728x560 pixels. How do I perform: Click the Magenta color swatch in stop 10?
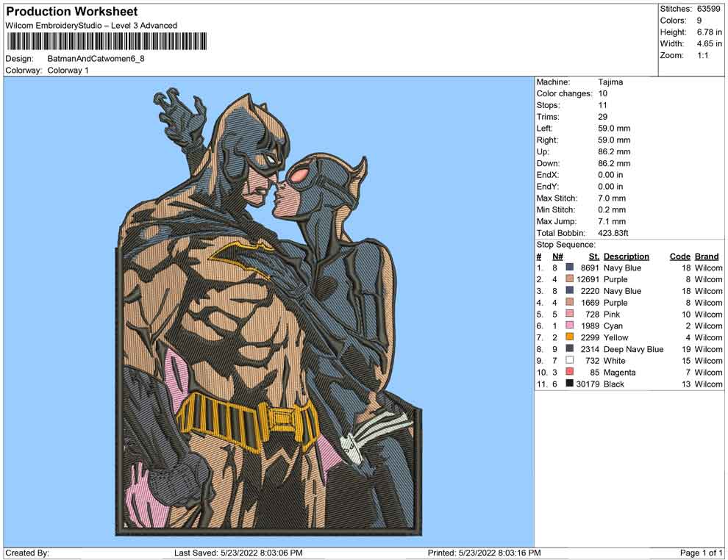[x=569, y=372]
